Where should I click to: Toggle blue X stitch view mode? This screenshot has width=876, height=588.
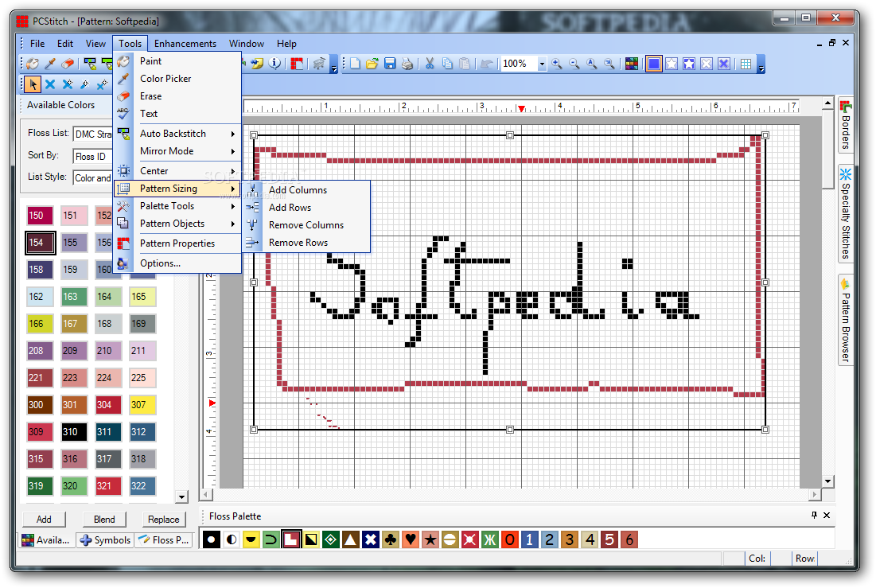click(x=724, y=64)
